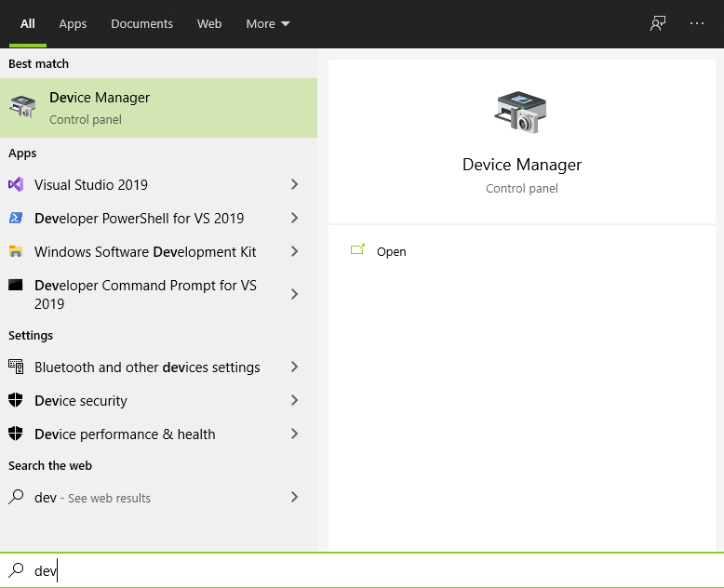Expand the More filter dropdown
Screen dimensions: 724x588
click(x=268, y=23)
